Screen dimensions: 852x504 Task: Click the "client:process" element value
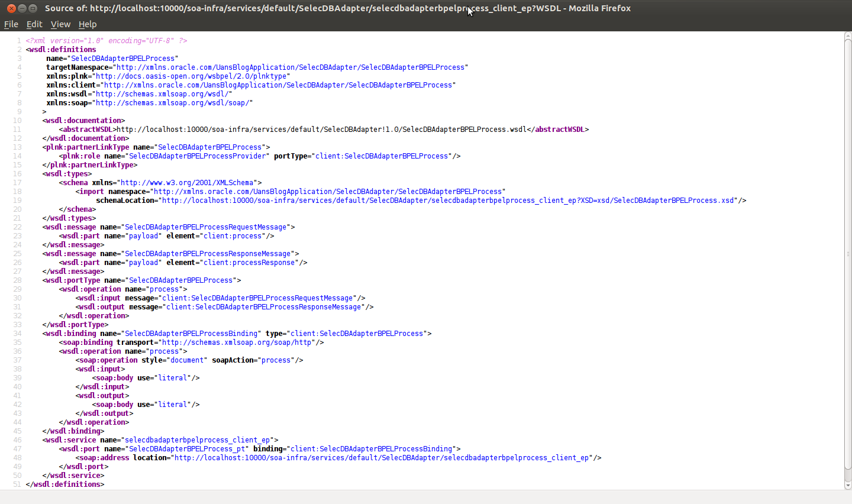233,236
